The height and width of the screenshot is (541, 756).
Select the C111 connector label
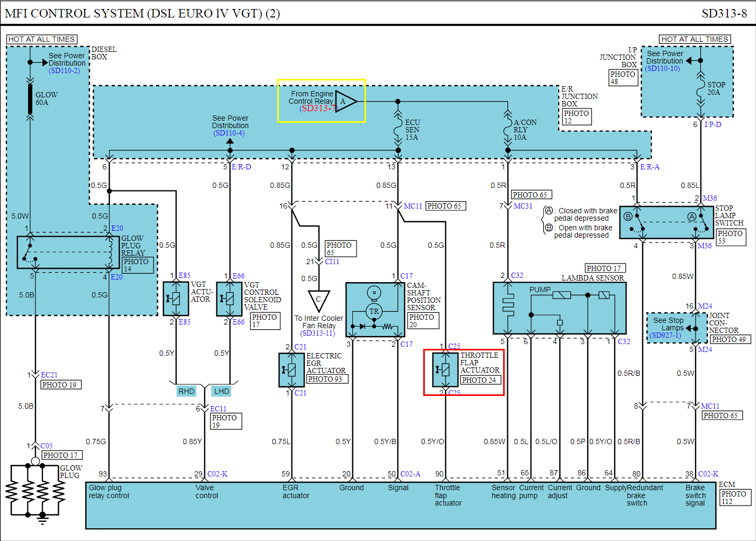[332, 262]
